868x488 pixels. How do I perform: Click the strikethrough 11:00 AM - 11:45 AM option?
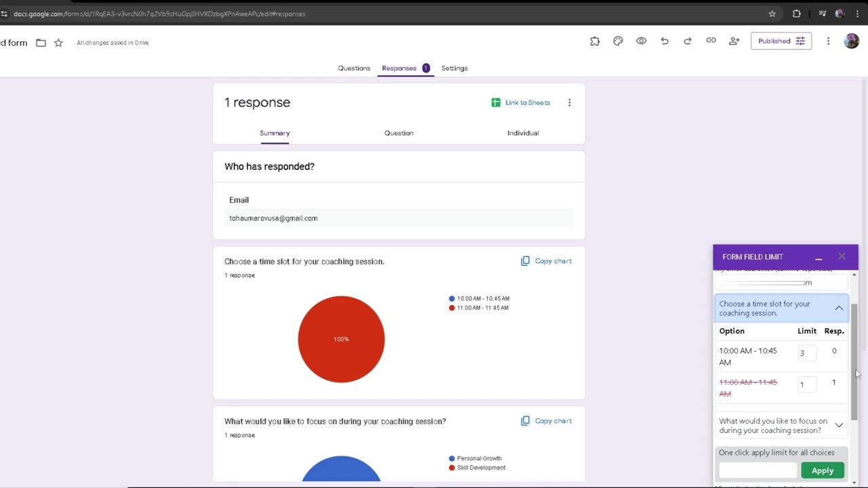pyautogui.click(x=748, y=388)
